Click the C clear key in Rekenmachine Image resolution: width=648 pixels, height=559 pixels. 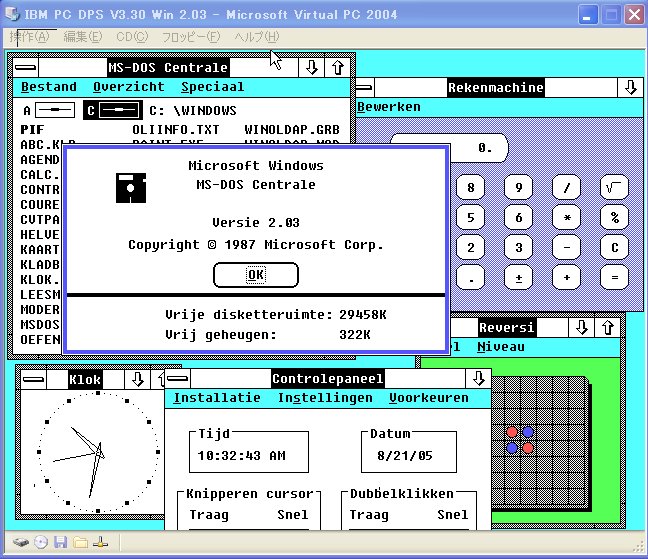pos(615,247)
